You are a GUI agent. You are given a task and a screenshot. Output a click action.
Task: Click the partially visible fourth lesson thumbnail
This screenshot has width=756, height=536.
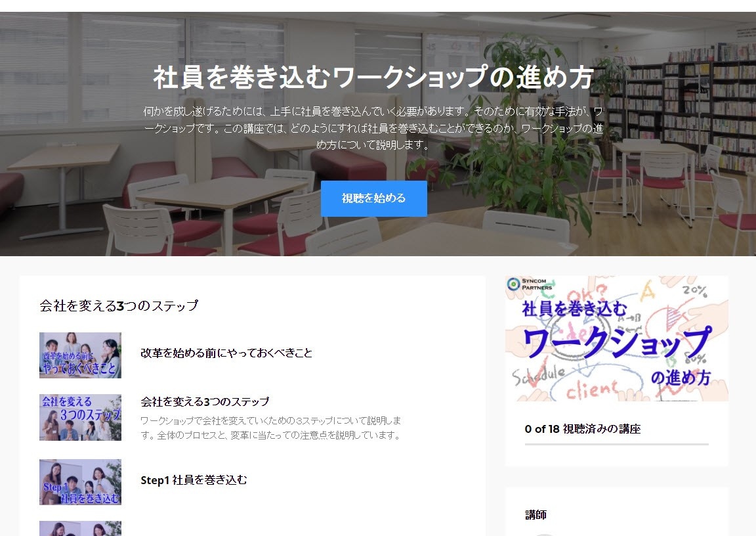pos(80,528)
